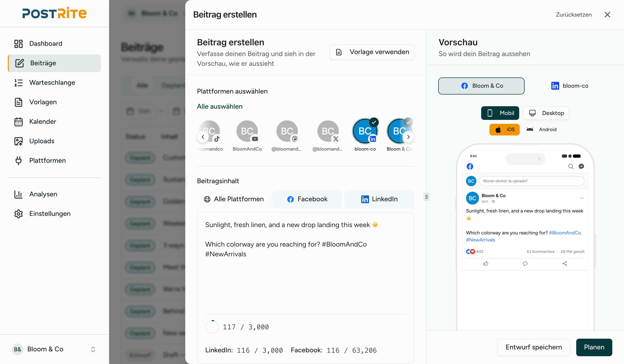This screenshot has width=624, height=364.
Task: Switch to the LinkedIn content tab
Action: (x=379, y=199)
